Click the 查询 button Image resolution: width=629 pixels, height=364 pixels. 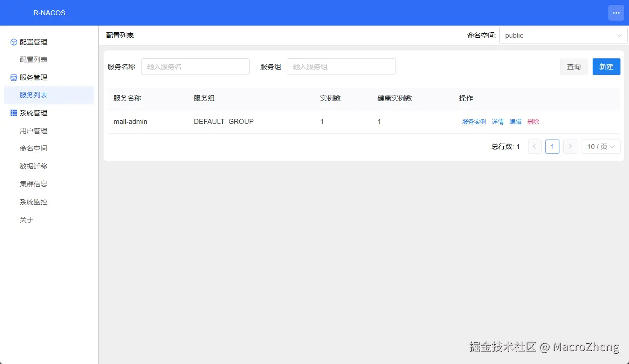pyautogui.click(x=573, y=67)
